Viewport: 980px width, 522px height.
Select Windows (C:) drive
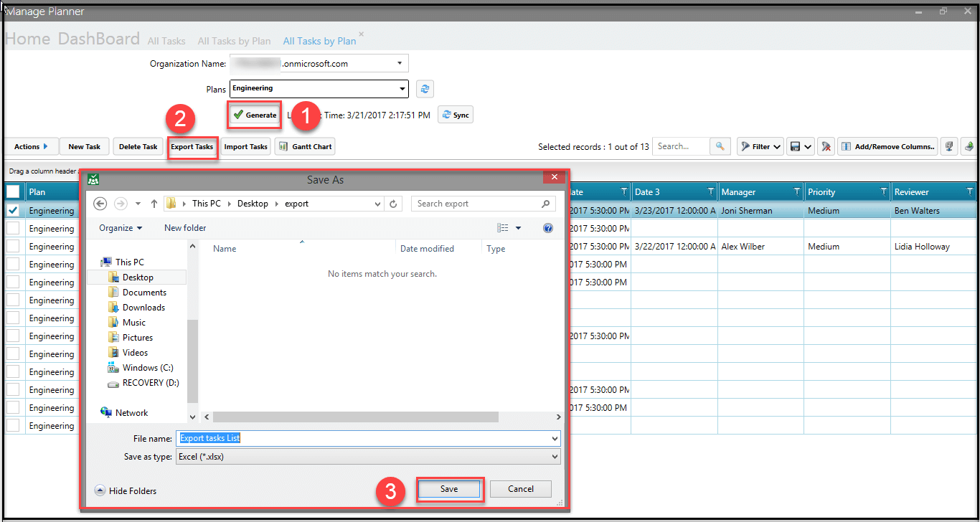(x=140, y=368)
